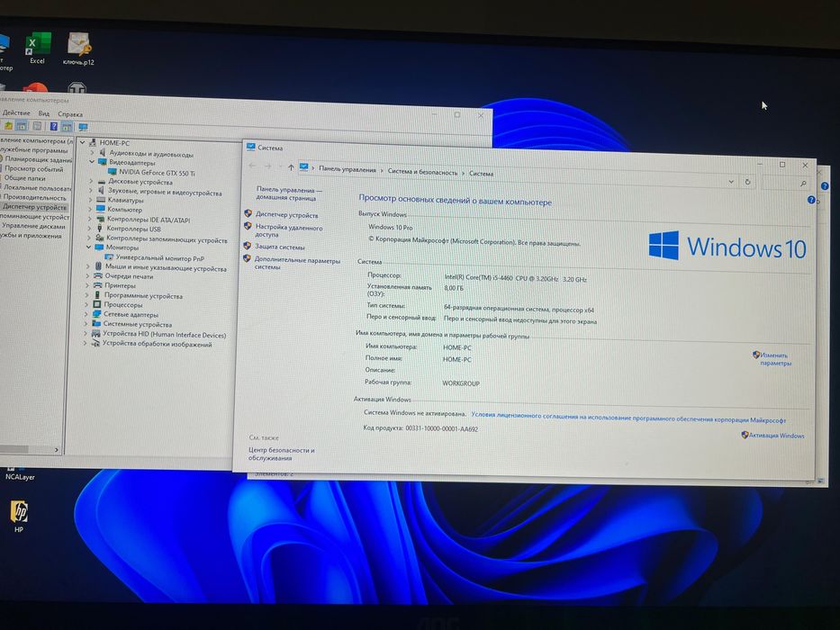Open the NCALayer desktop shortcut
The width and height of the screenshot is (840, 630).
click(x=20, y=473)
